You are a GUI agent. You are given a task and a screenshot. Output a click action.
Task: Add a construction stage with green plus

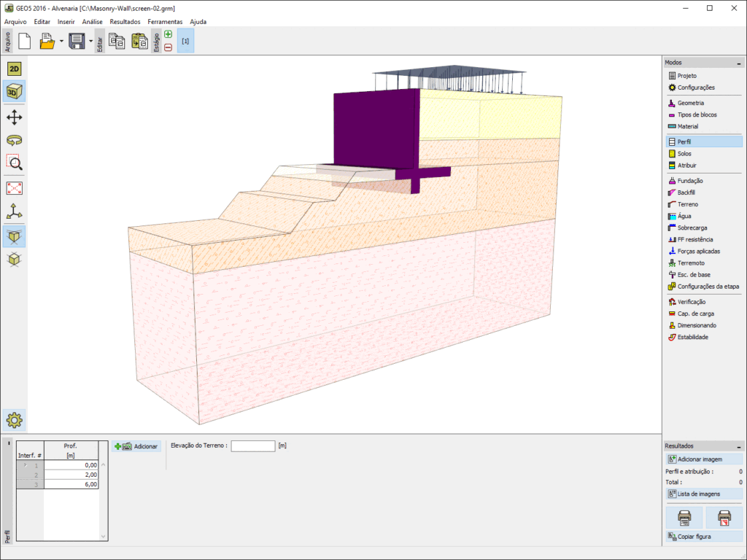[x=169, y=34]
